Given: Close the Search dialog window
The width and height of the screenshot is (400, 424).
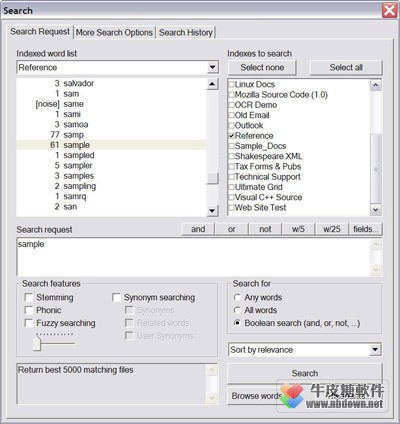Looking at the screenshot, I should point(390,10).
